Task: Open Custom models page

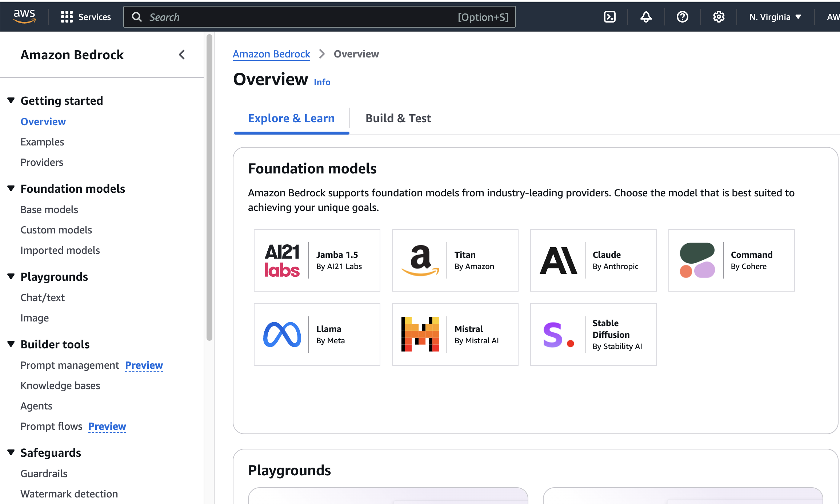Action: (56, 230)
